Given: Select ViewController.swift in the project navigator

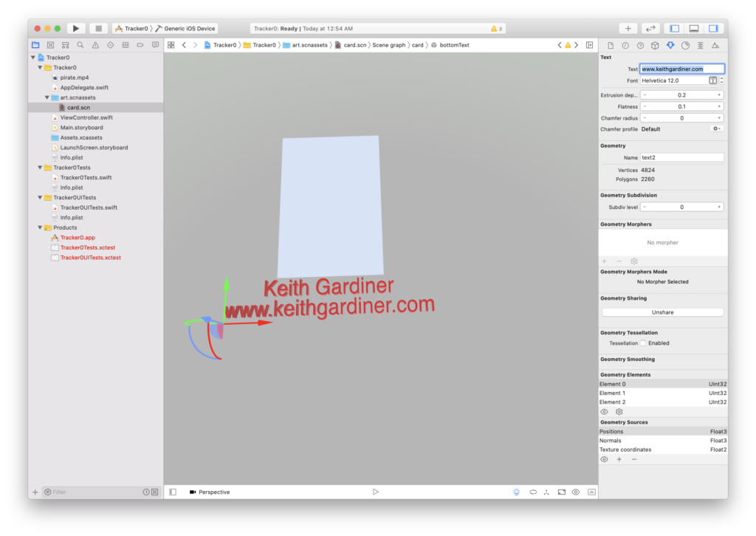Looking at the screenshot, I should [x=86, y=117].
